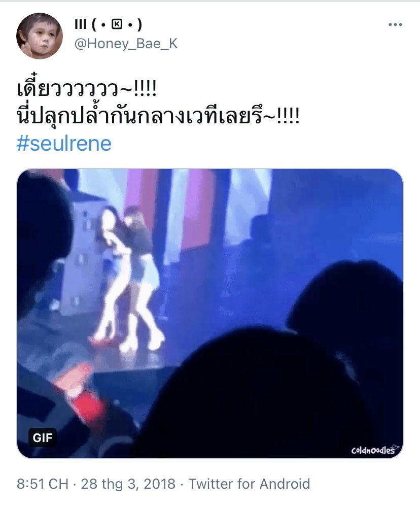Click the second line of Thai tweet text
420x508 pixels.
[x=158, y=116]
